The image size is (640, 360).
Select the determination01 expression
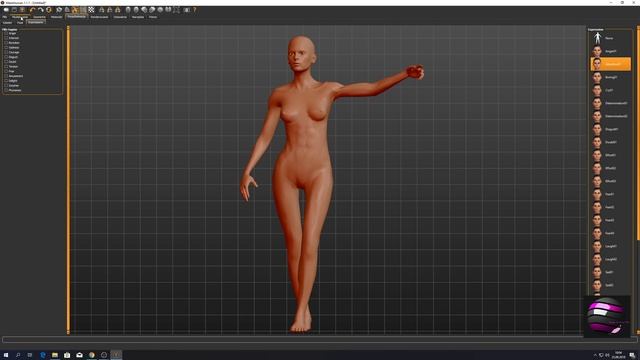tap(610, 103)
